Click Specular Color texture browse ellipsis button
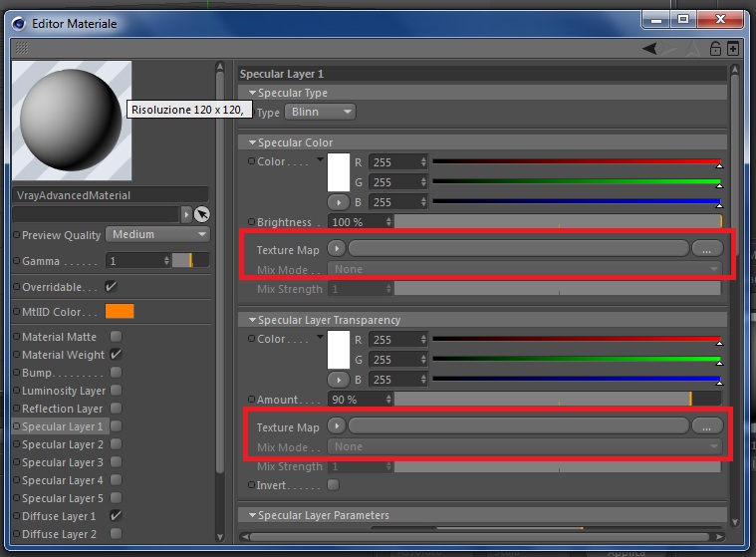 707,249
